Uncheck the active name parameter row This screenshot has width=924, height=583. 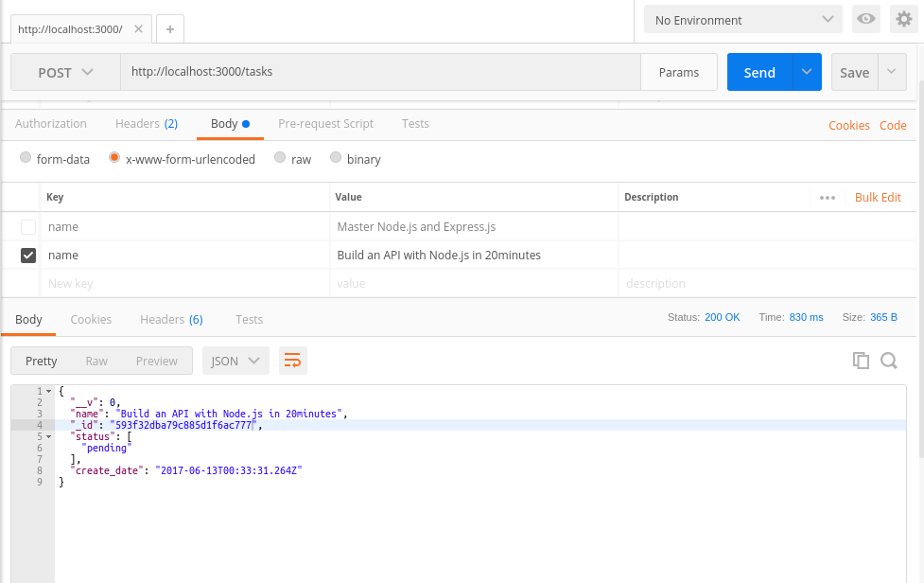tap(27, 255)
